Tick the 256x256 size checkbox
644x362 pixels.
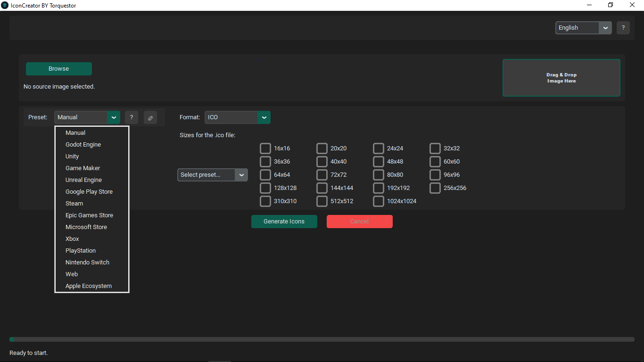(435, 188)
